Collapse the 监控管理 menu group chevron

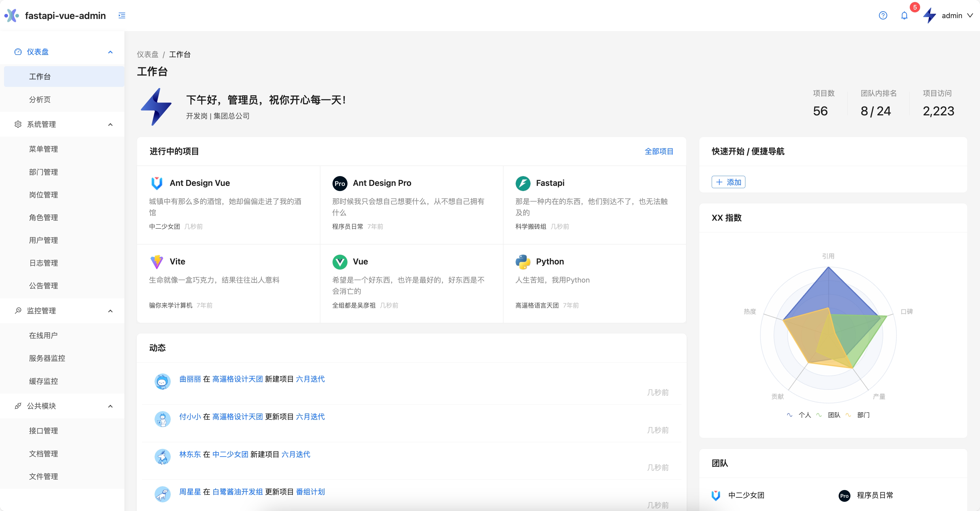click(110, 311)
